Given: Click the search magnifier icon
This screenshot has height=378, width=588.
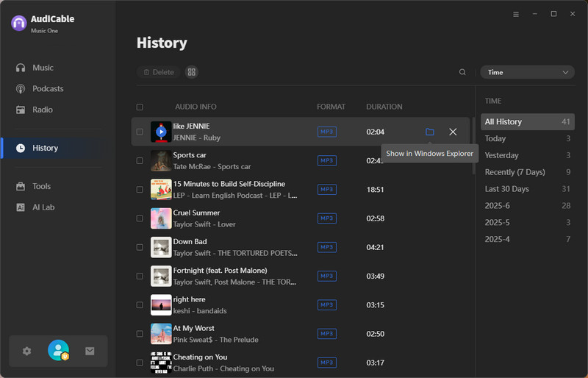Looking at the screenshot, I should [462, 72].
